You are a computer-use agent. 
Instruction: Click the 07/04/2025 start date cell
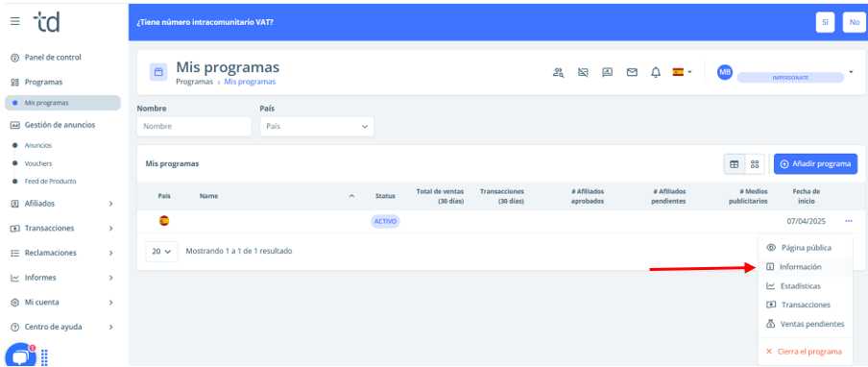(x=806, y=221)
